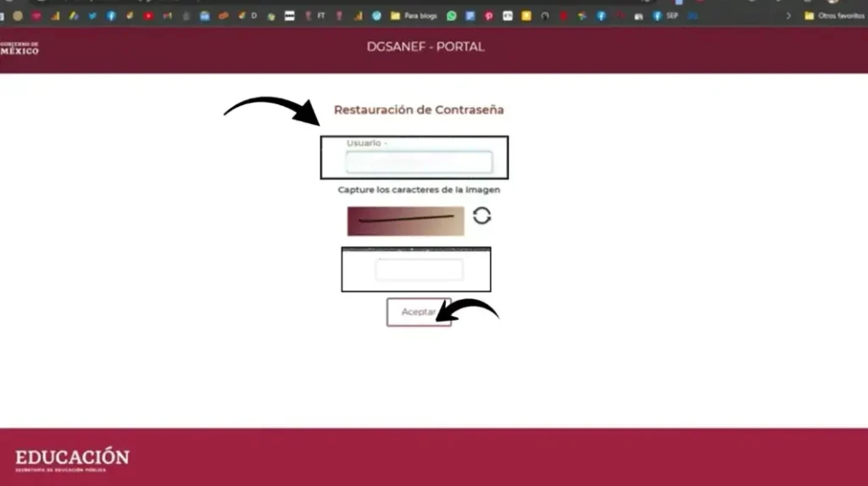
Task: Open the FT bookmark in favorites bar
Action: (314, 16)
